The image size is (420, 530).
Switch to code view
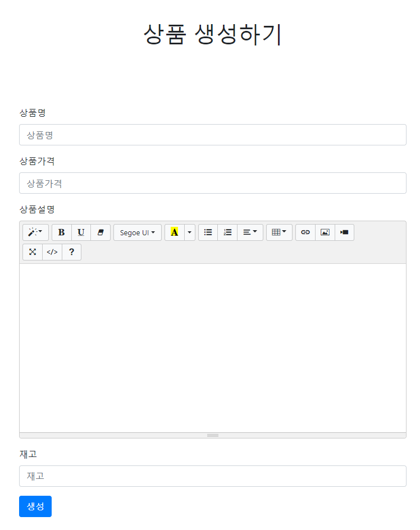coord(52,252)
